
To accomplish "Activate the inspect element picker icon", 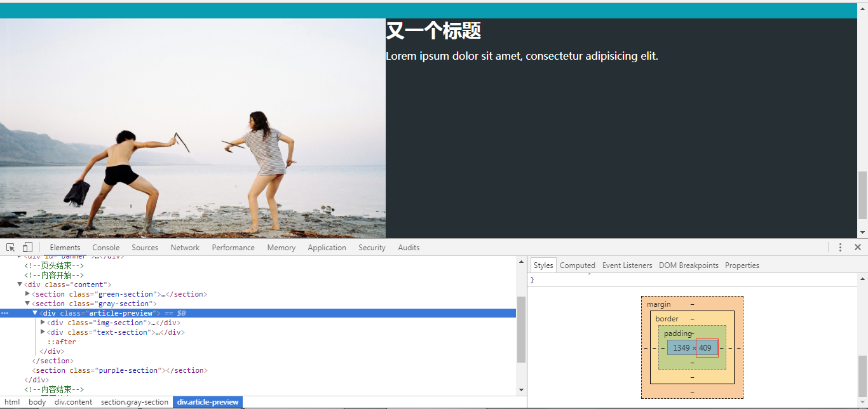I will tap(11, 248).
